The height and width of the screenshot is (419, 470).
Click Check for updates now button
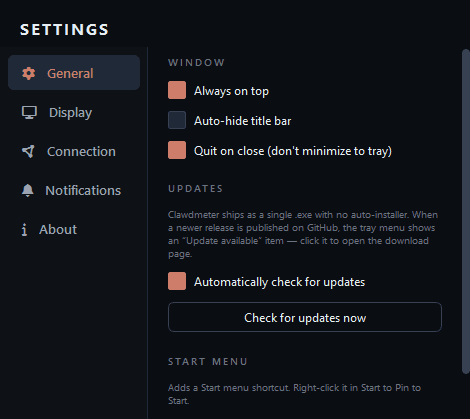click(x=305, y=317)
